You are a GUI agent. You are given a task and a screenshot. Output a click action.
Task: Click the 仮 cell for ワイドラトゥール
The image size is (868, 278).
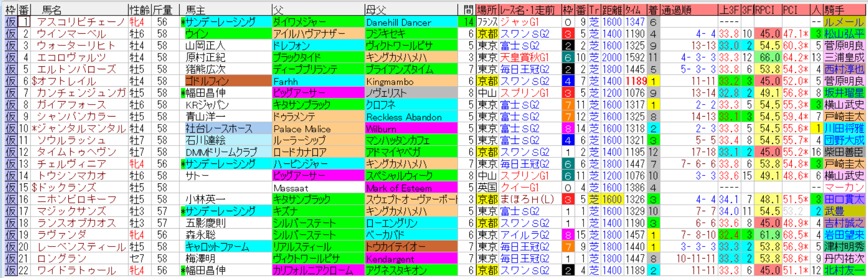pos(10,271)
